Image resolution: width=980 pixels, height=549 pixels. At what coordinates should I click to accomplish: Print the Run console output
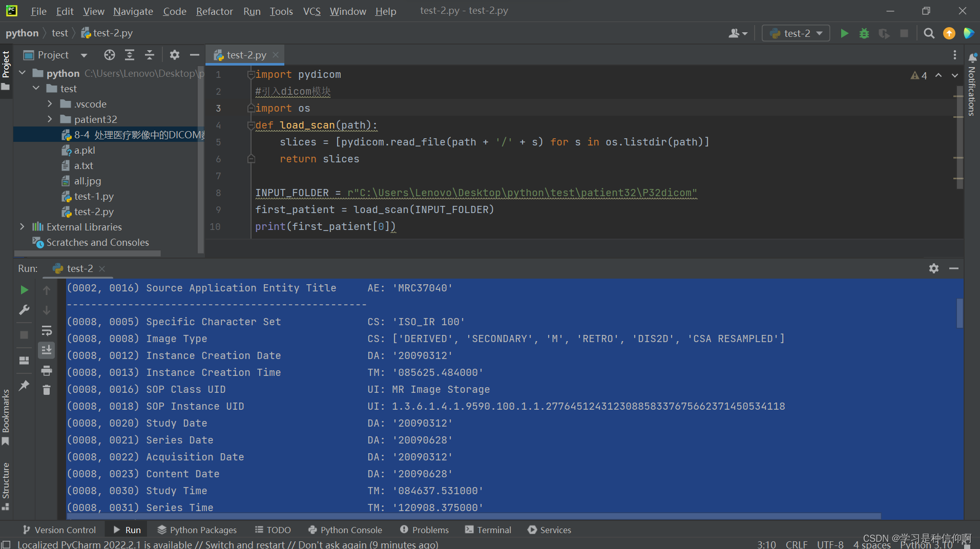tap(47, 370)
